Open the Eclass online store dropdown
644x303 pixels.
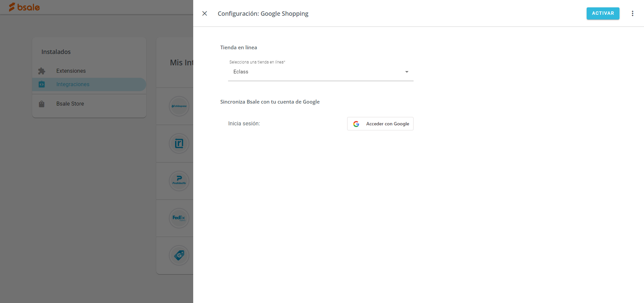pos(321,72)
